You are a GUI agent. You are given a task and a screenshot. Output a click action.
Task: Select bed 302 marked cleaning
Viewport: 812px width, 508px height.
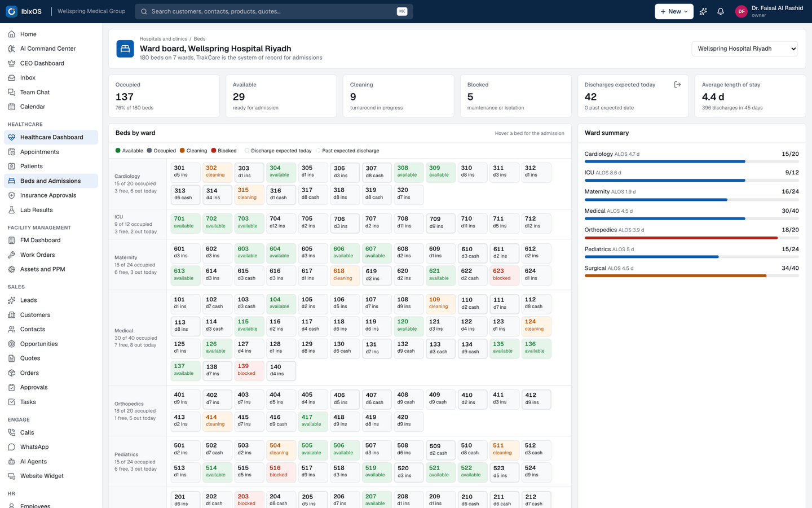click(x=217, y=172)
